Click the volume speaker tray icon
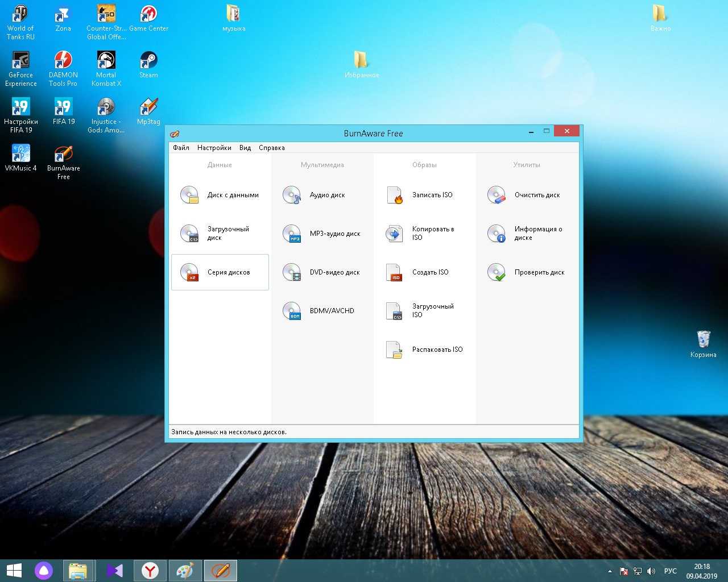The image size is (728, 582). tap(651, 571)
